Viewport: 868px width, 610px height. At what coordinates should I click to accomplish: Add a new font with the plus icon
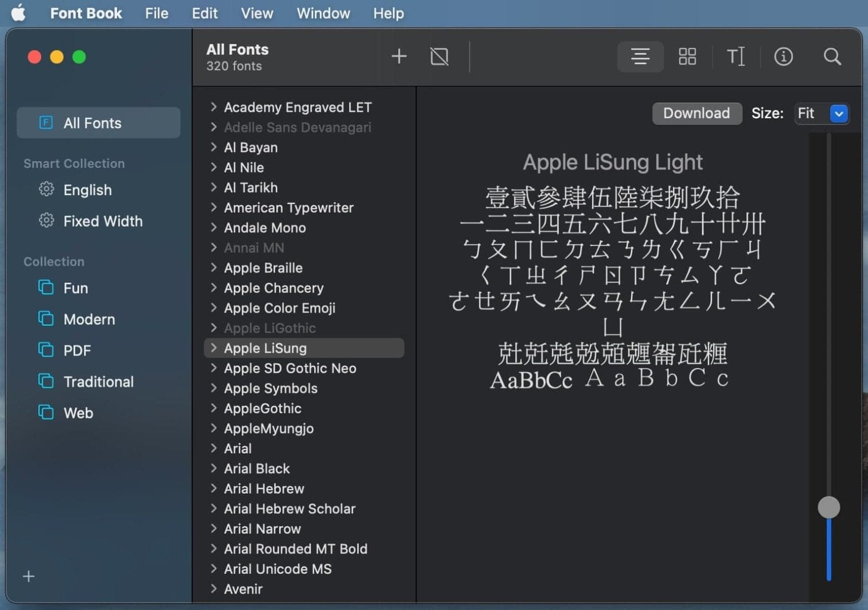click(x=399, y=56)
